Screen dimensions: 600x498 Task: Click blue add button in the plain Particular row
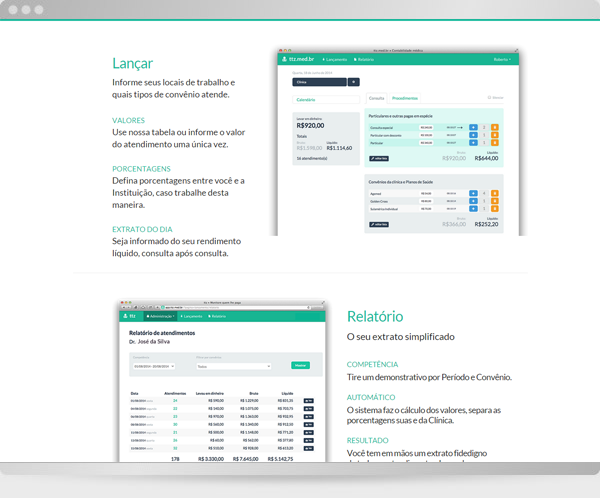coord(473,143)
